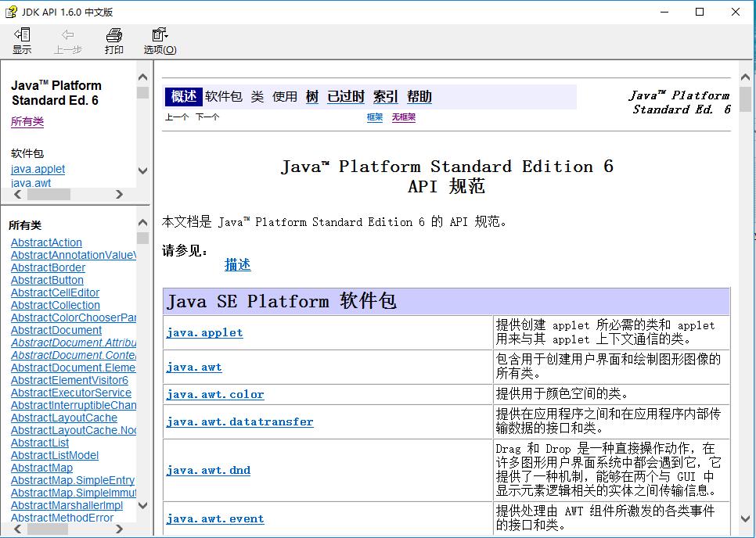Screen dimensions: 756x538
Task: Click the 打印 (Print) toolbar icon
Action: coord(113,41)
